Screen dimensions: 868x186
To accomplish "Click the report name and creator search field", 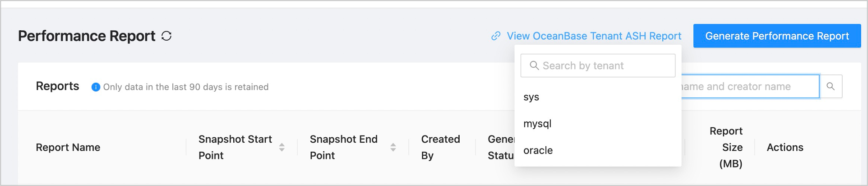I will click(x=749, y=87).
